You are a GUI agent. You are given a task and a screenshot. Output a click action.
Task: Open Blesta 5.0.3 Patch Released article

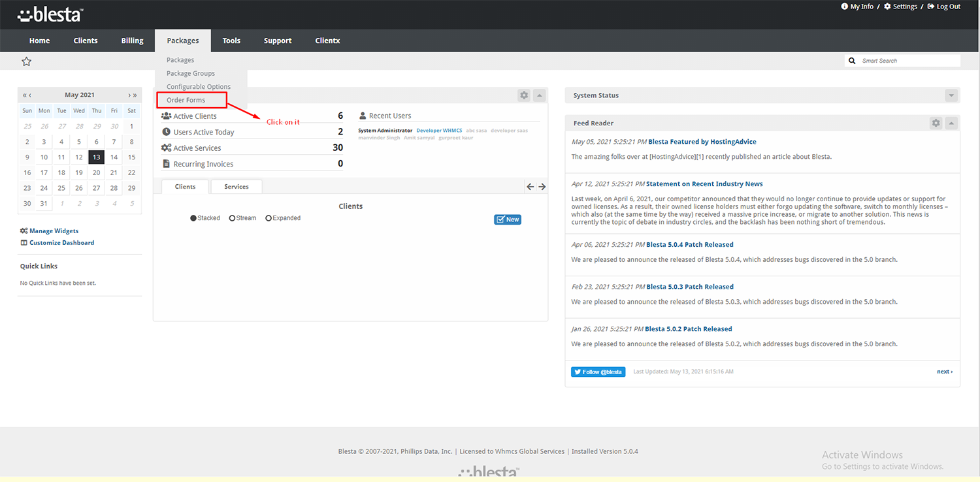click(690, 287)
